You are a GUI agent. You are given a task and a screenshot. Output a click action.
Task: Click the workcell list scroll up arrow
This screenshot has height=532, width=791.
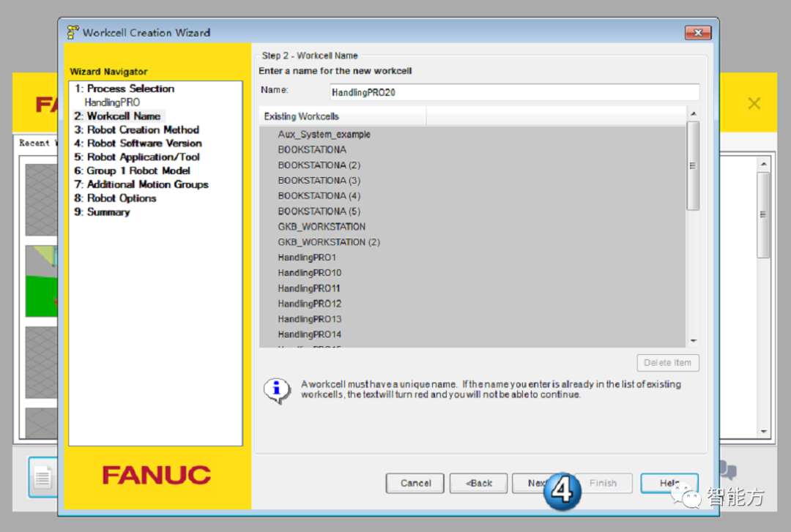pos(693,113)
